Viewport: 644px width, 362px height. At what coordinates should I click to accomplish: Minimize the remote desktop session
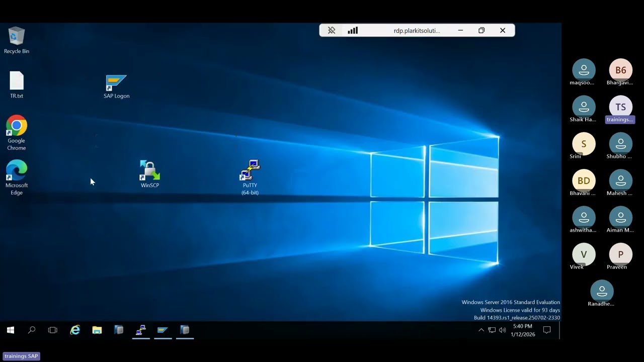coord(460,31)
